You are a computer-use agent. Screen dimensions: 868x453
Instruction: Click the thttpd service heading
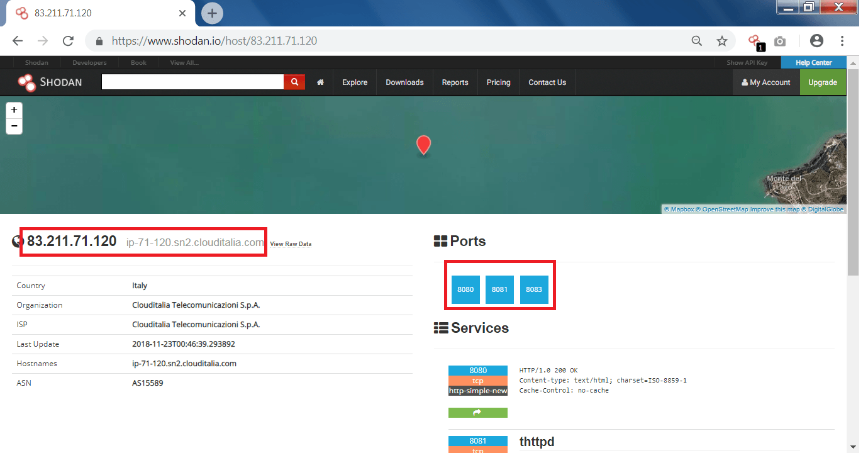(x=537, y=442)
